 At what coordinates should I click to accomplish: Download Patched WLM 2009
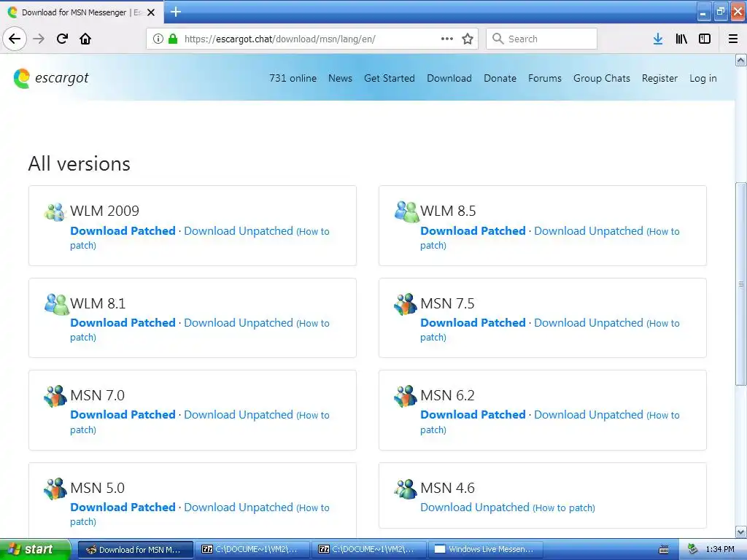(x=123, y=231)
